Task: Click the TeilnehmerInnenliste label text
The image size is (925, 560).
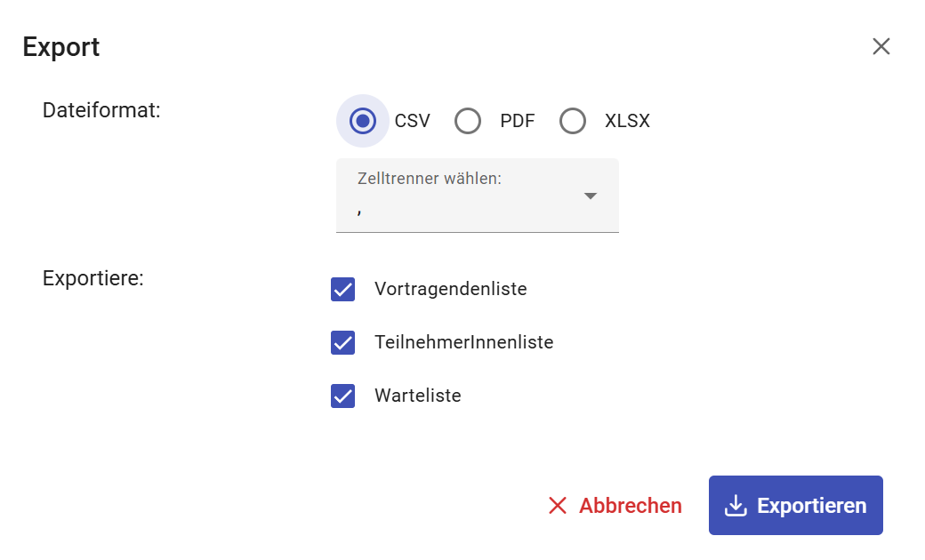Action: [463, 343]
